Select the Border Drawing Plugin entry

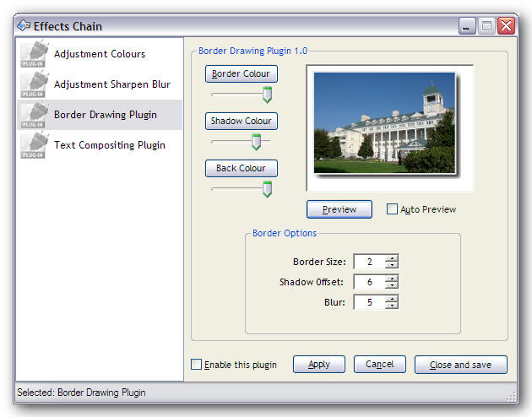coord(100,115)
